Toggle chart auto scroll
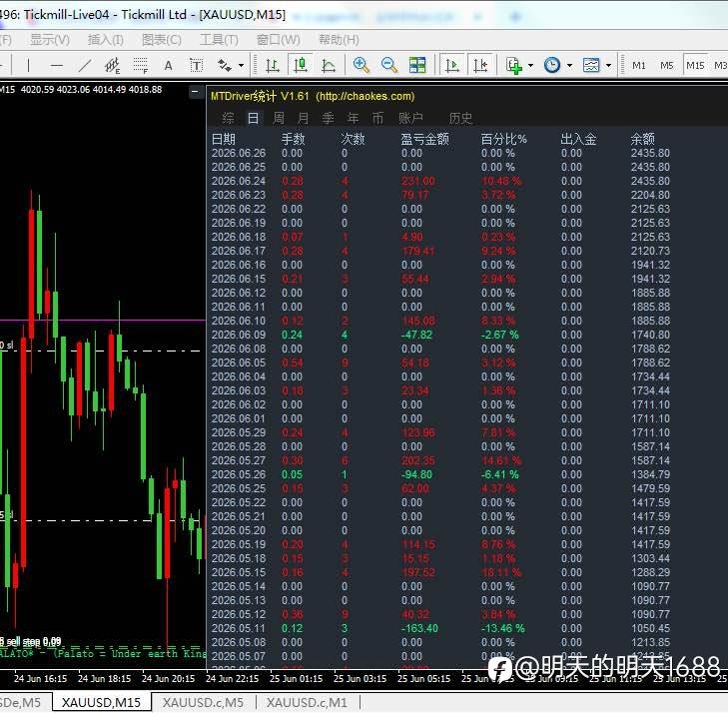 point(451,66)
